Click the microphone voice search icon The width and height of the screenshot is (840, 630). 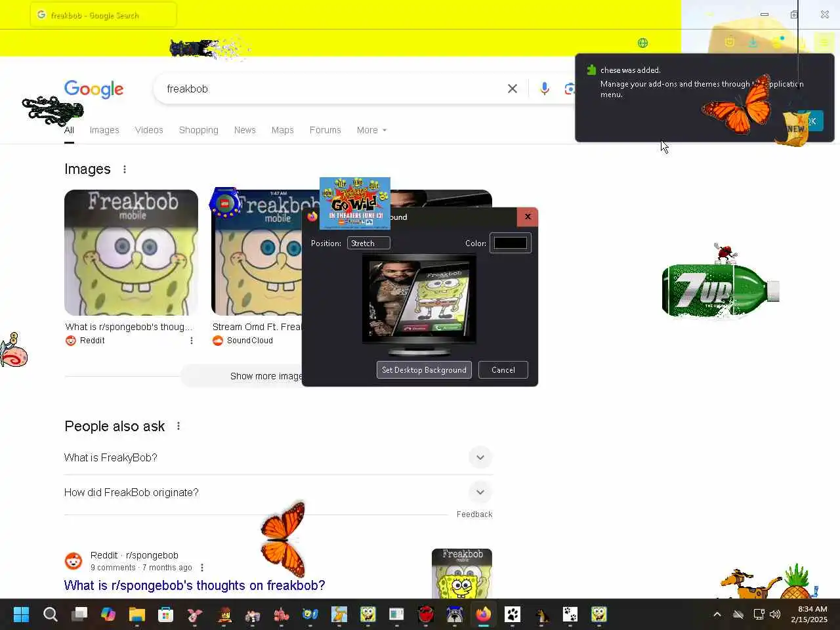[x=544, y=89]
